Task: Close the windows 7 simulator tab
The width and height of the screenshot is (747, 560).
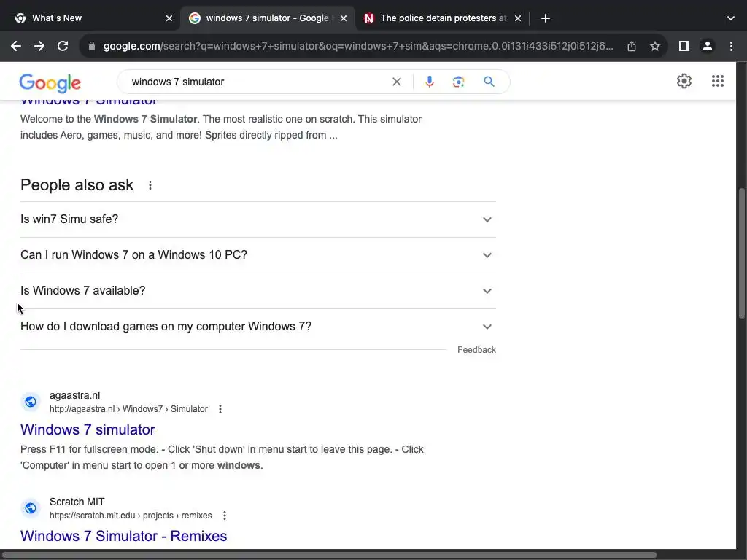Action: point(344,18)
